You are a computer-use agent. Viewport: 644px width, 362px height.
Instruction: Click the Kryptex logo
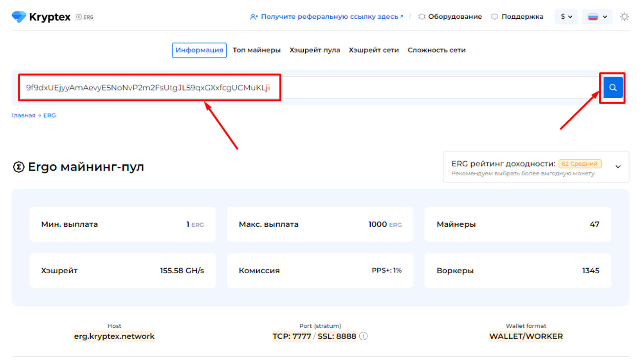tap(41, 17)
